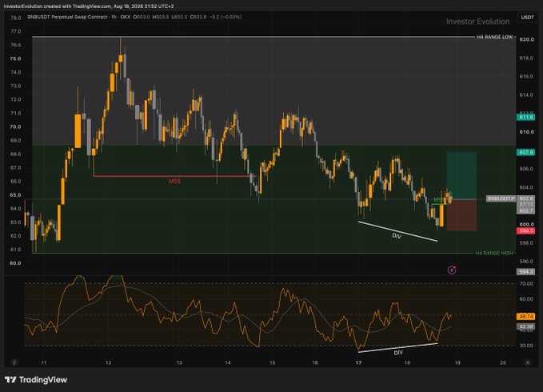Click the RSI value label 48.74
This screenshot has height=392, width=543.
526,317
